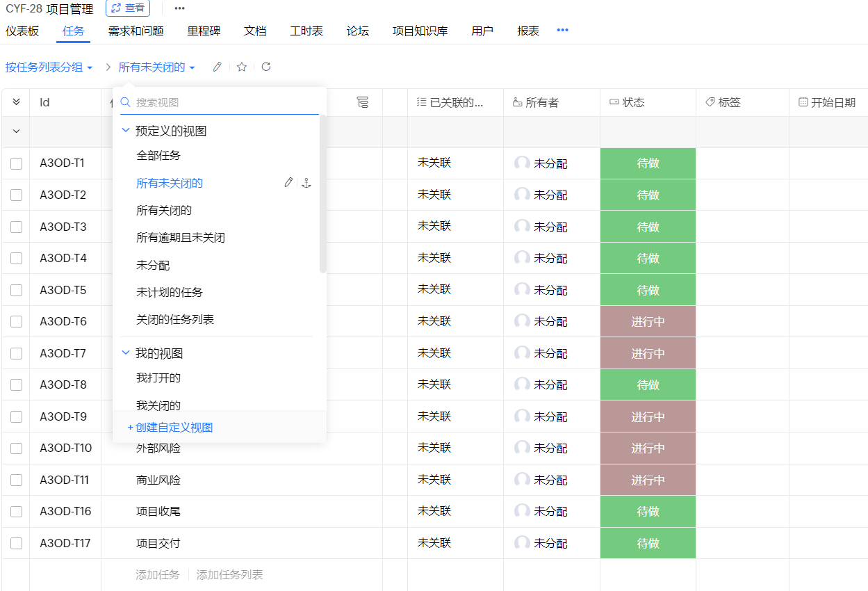The image size is (868, 591).
Task: Click the green 待做 status badge on A3OD-T1
Action: click(x=647, y=163)
